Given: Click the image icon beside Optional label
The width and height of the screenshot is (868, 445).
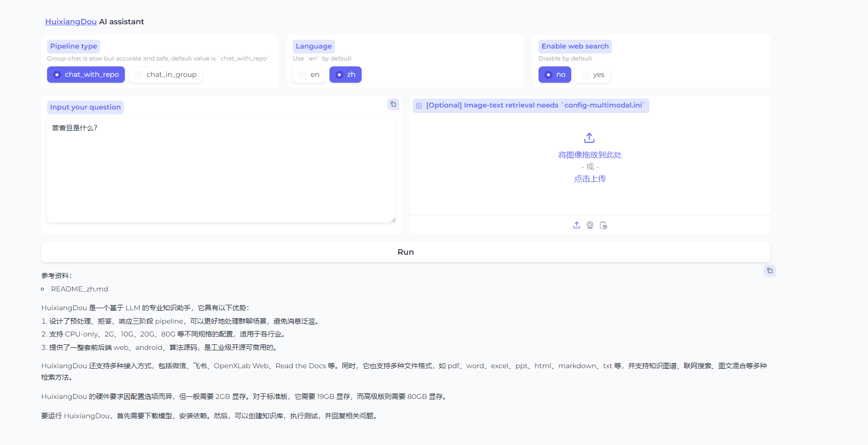Looking at the screenshot, I should point(419,106).
